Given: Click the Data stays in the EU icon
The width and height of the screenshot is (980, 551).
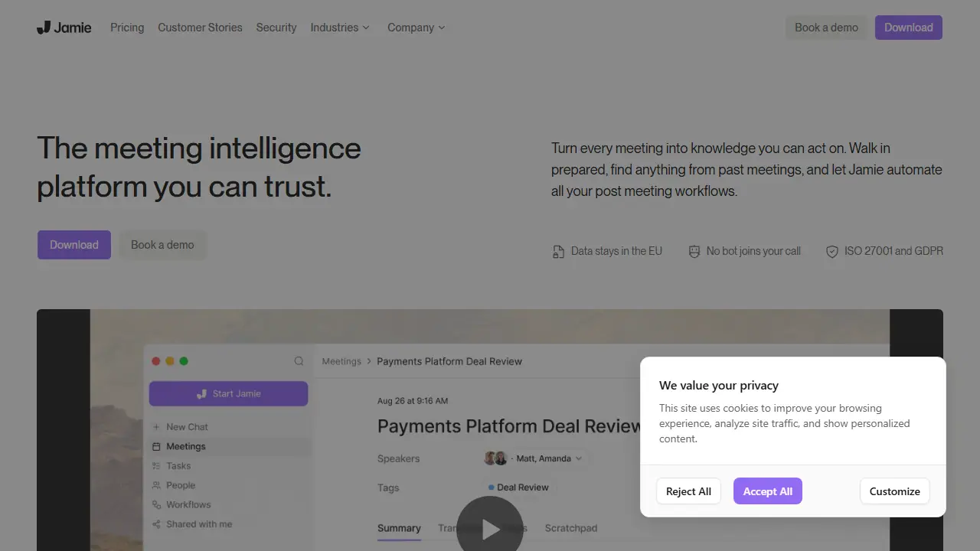Looking at the screenshot, I should 558,251.
